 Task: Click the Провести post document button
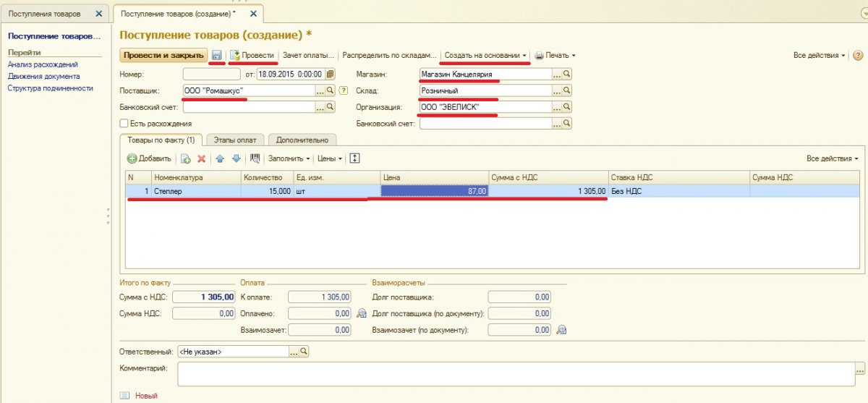252,55
